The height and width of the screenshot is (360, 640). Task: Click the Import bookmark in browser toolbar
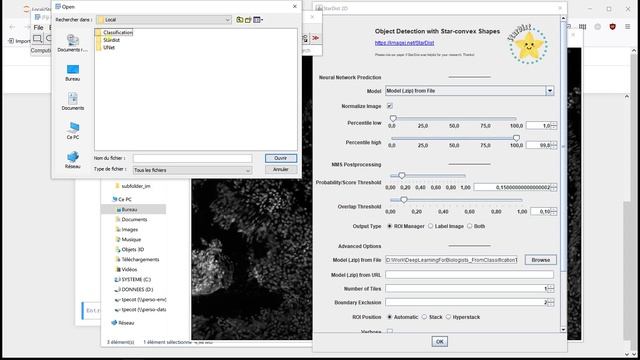[19, 41]
